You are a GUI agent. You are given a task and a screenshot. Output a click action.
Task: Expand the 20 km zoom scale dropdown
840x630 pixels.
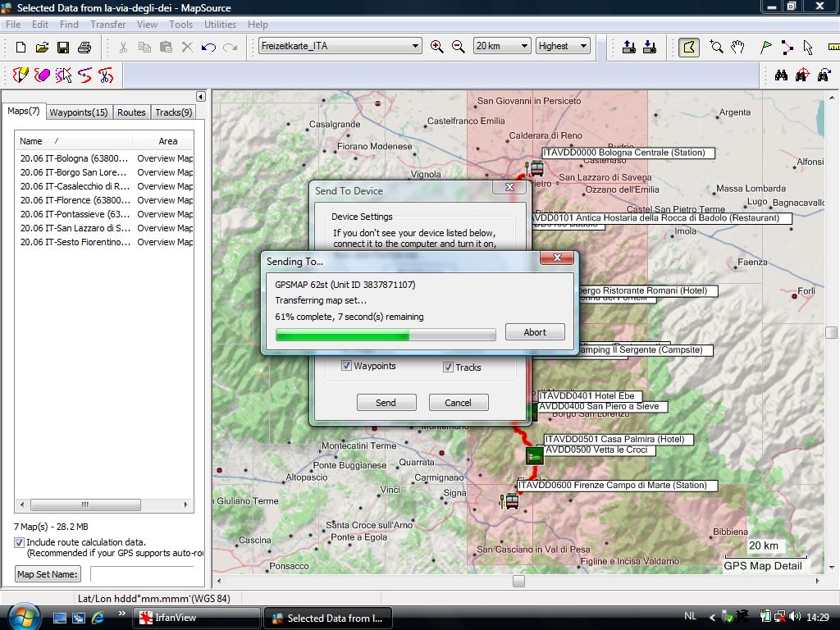(x=502, y=46)
